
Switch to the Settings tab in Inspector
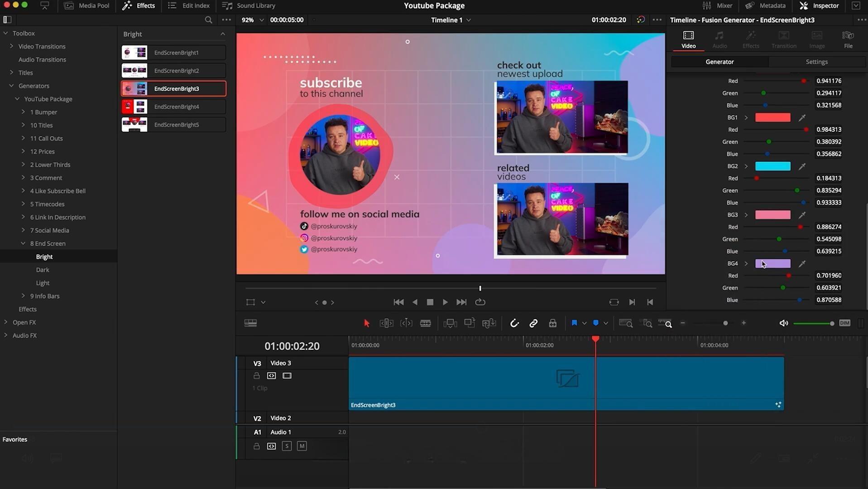(816, 62)
